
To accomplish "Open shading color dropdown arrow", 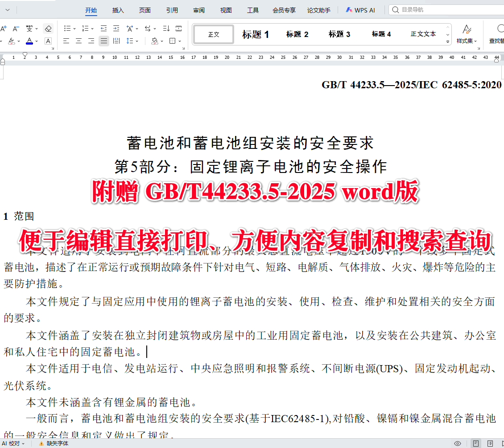I will click(x=162, y=41).
